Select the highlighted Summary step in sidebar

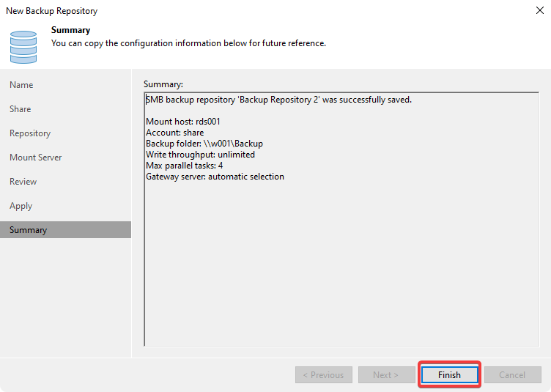point(29,230)
